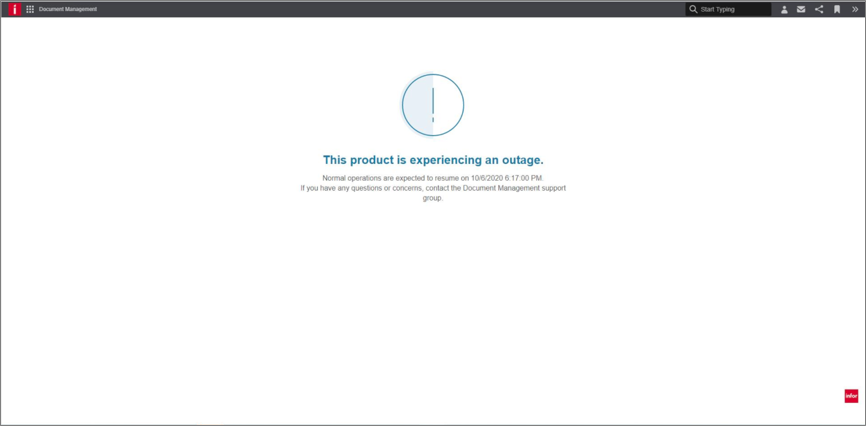Click the empty header area before search
Screen dimensions: 866x426
400,9
